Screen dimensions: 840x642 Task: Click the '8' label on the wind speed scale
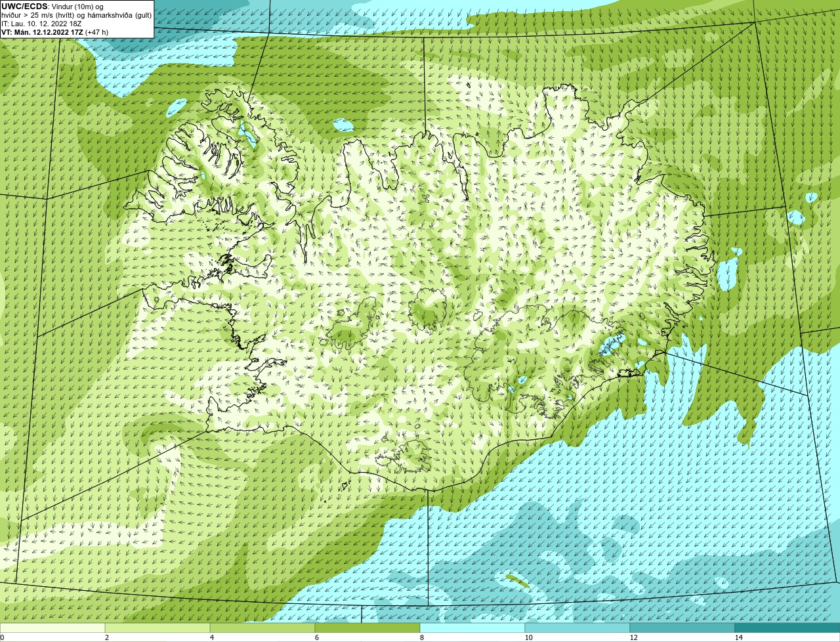coord(421,637)
